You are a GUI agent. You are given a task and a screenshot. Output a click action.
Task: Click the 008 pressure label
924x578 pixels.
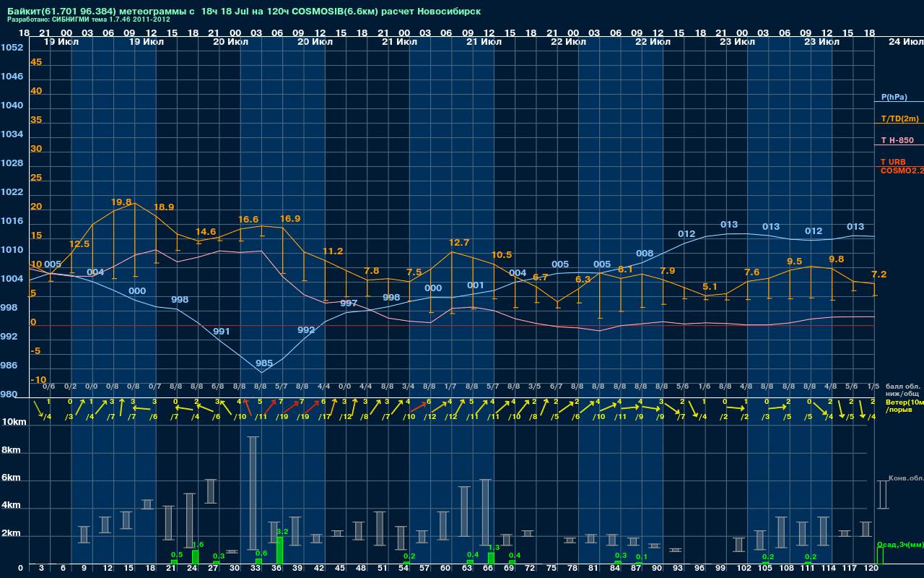[645, 253]
